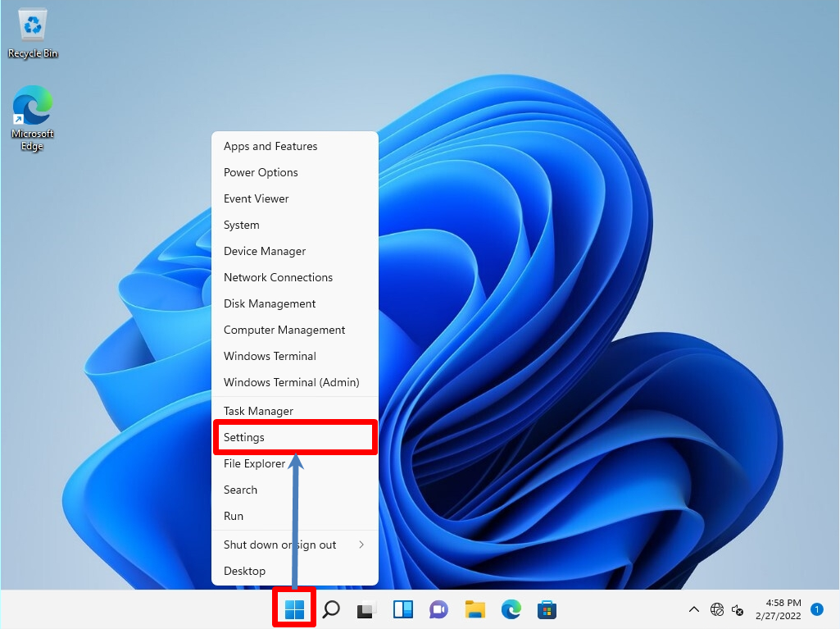Click the muted speaker tray icon
The height and width of the screenshot is (629, 840).
click(x=738, y=609)
